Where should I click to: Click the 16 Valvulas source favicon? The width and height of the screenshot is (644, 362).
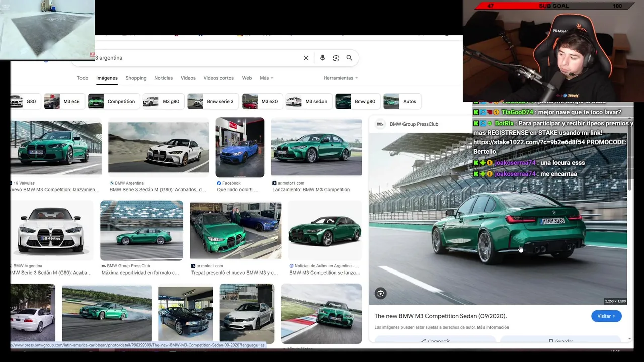12,183
